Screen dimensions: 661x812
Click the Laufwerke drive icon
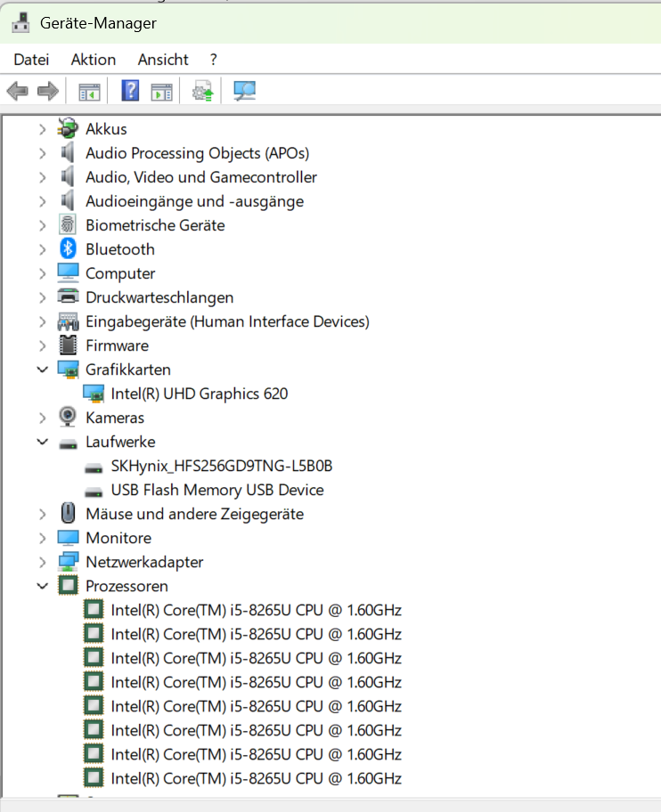(x=68, y=444)
